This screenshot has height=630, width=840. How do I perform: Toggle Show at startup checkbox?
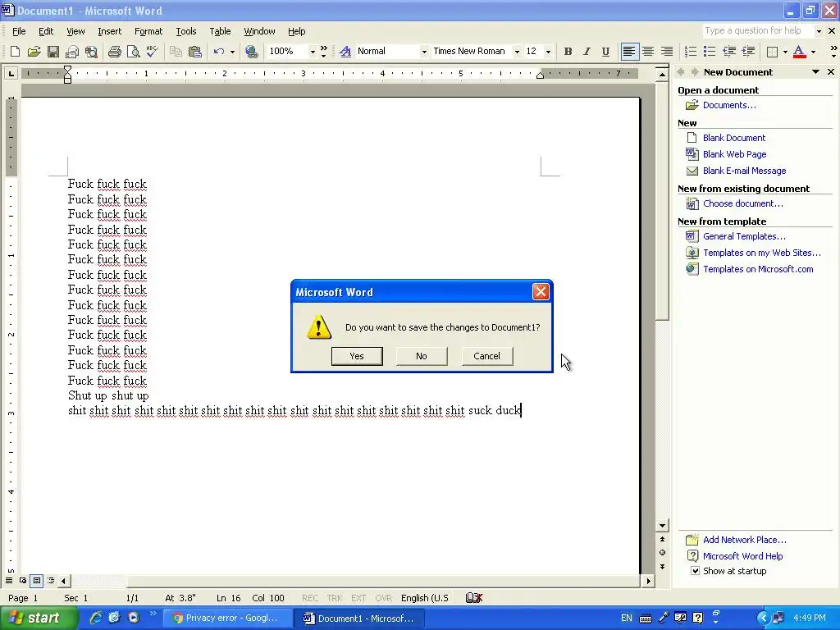(x=695, y=571)
